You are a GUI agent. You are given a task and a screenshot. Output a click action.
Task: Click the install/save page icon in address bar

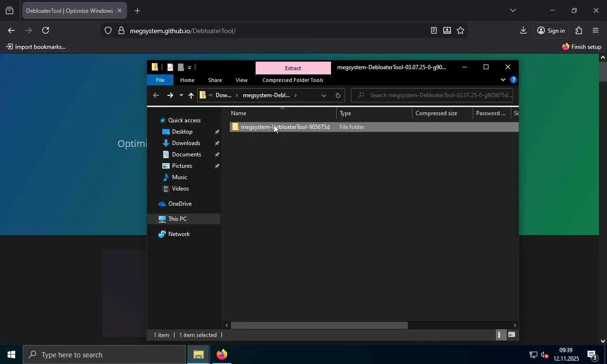coord(447,30)
